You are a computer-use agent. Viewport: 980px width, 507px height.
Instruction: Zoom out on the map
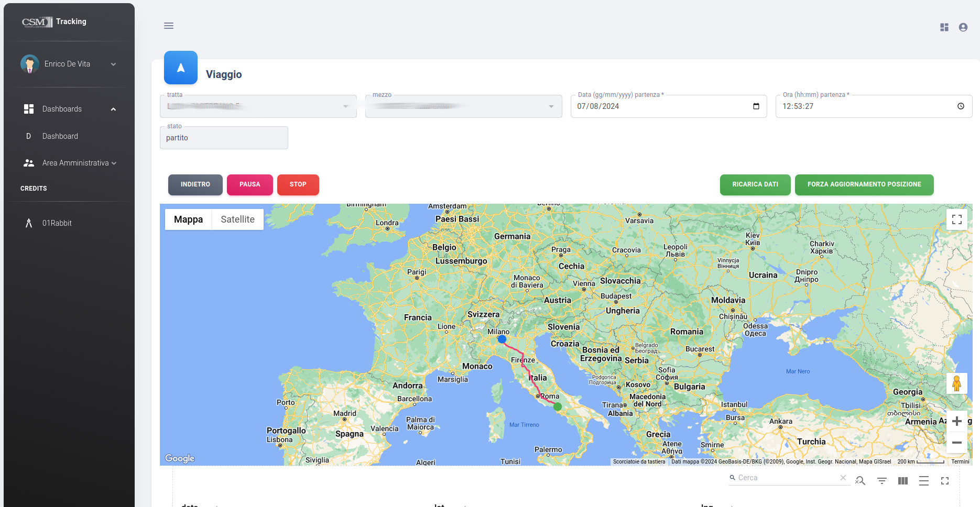[957, 443]
